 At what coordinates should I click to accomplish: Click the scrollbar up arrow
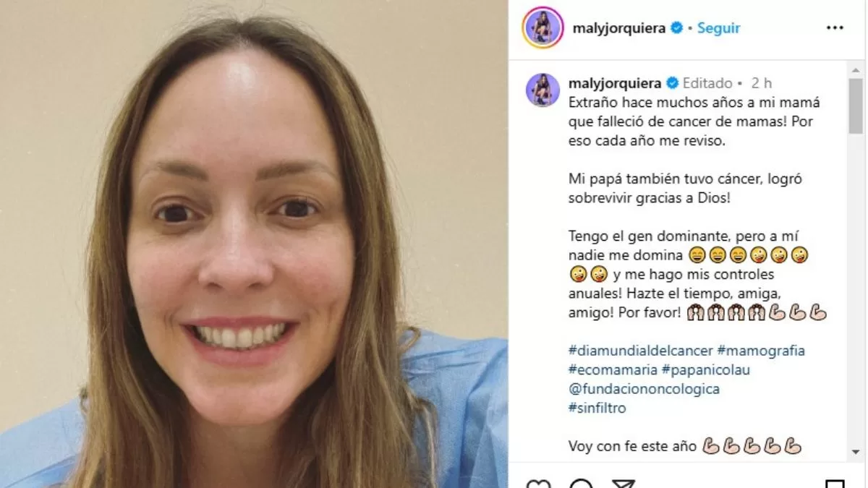[856, 70]
